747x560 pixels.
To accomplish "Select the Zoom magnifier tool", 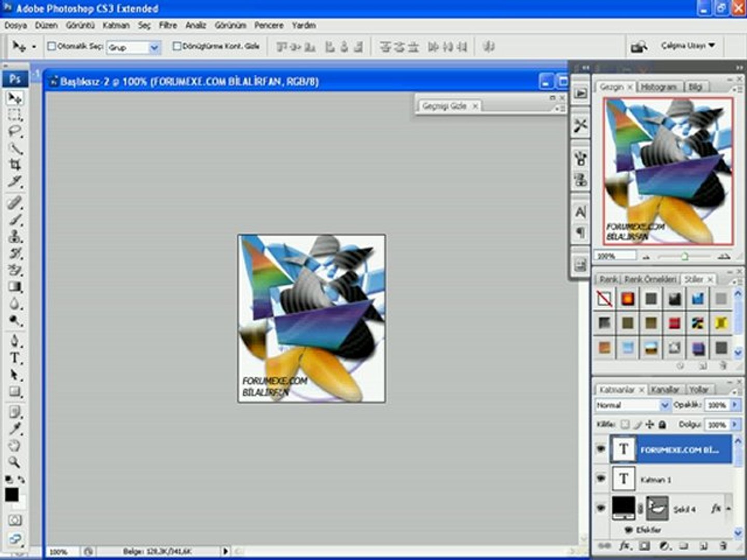I will (x=15, y=461).
